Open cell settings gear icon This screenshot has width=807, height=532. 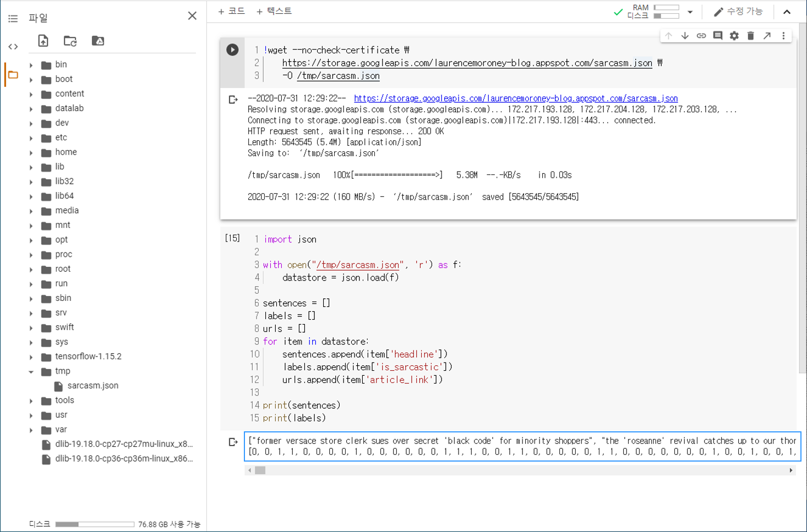coord(734,36)
